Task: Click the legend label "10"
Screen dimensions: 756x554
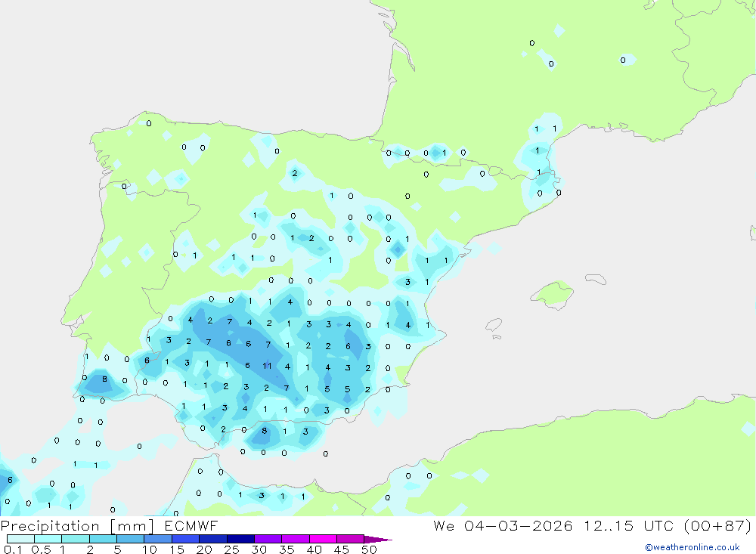Action: [150, 549]
